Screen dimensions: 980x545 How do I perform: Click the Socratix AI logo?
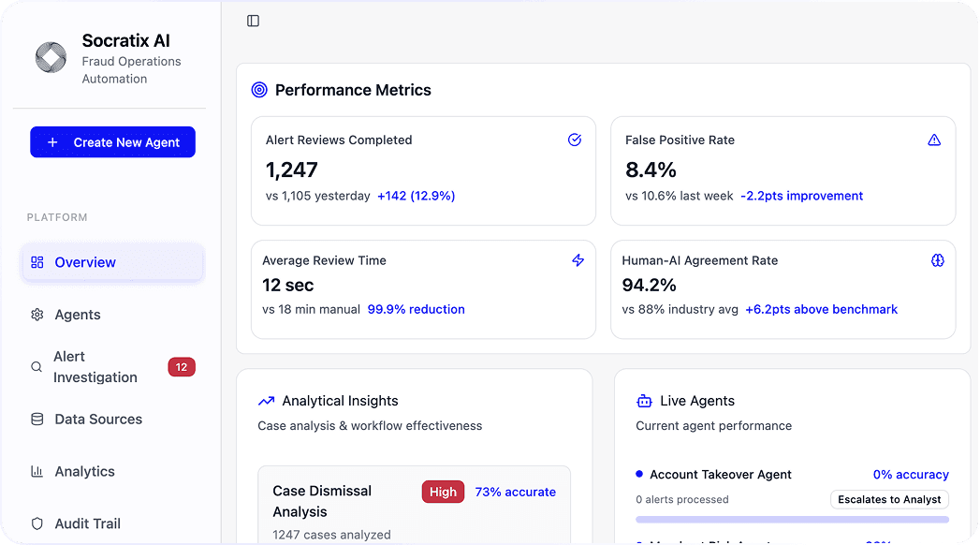pyautogui.click(x=51, y=58)
